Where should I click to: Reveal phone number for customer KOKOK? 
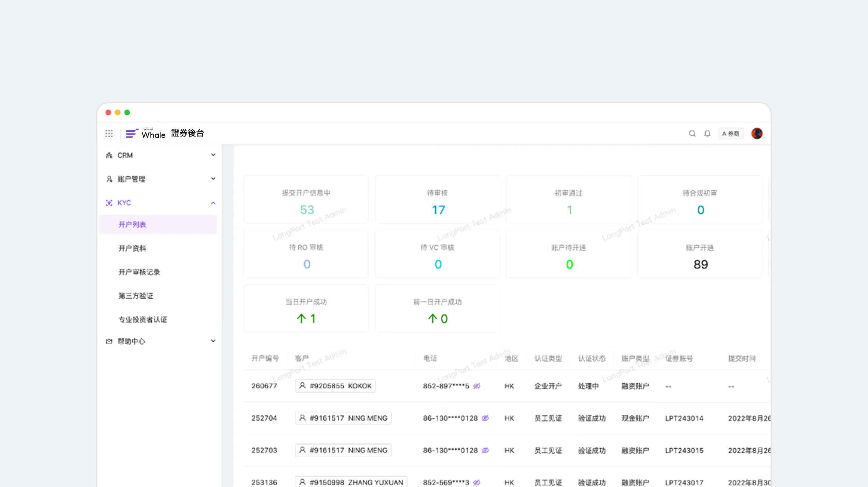click(477, 386)
